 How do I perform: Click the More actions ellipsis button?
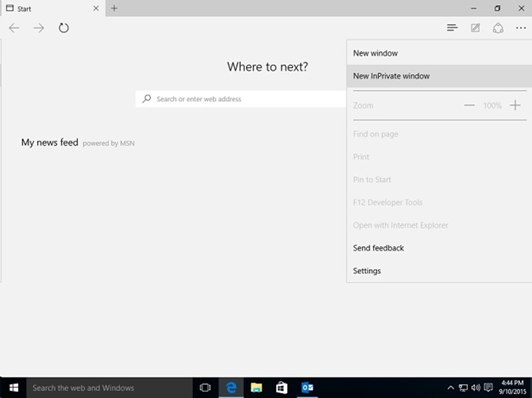[520, 28]
